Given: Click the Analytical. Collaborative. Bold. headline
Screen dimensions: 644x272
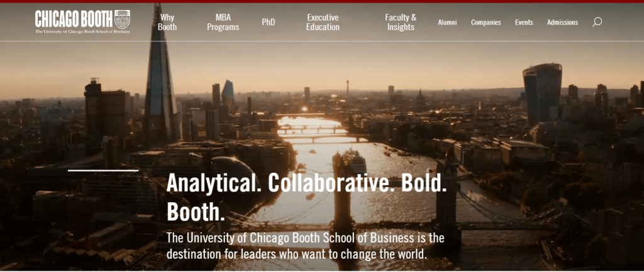Looking at the screenshot, I should pyautogui.click(x=306, y=197).
